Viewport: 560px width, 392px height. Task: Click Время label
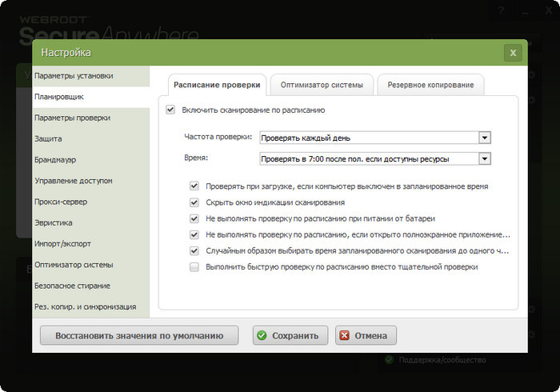(x=196, y=158)
